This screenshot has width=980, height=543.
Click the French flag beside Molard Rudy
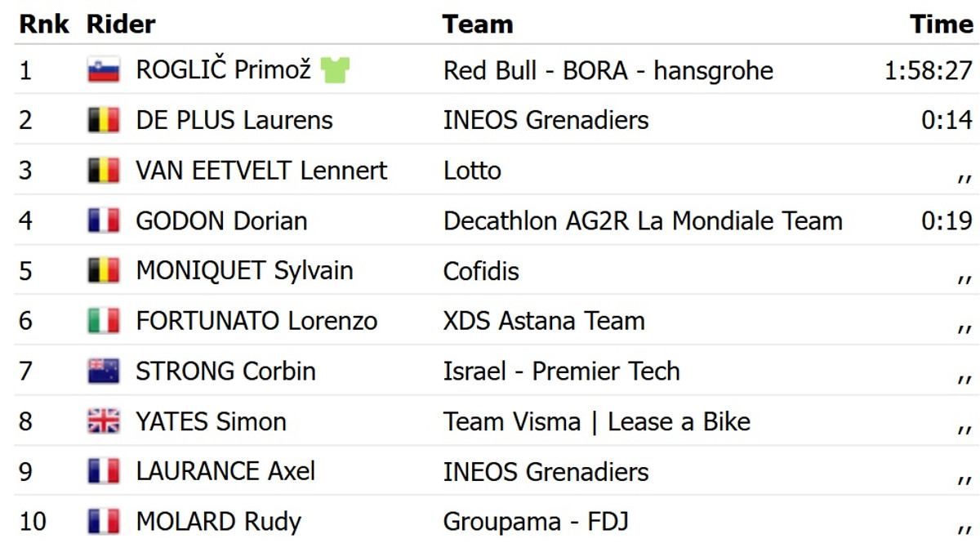(104, 522)
